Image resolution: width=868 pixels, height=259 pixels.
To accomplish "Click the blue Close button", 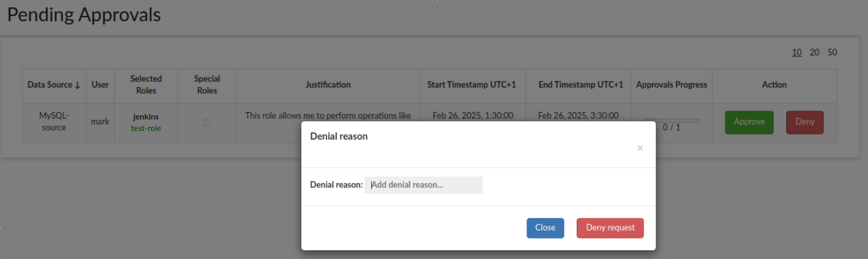I will 545,228.
